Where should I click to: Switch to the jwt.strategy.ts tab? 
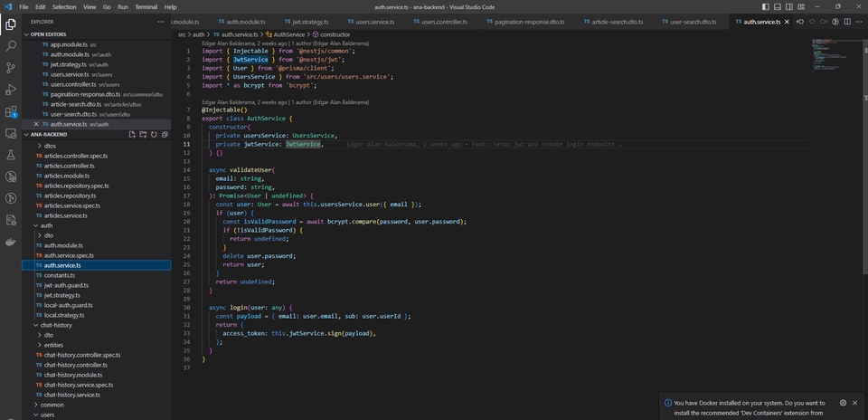(x=307, y=22)
